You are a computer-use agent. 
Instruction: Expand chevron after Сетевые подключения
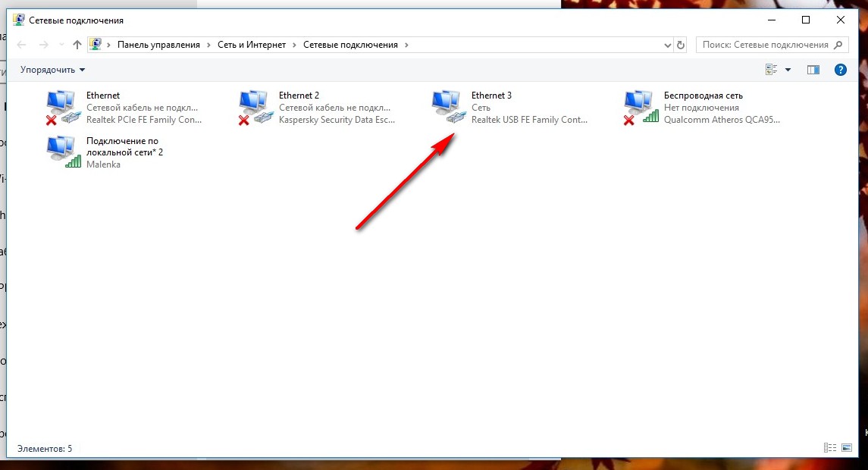coord(406,45)
